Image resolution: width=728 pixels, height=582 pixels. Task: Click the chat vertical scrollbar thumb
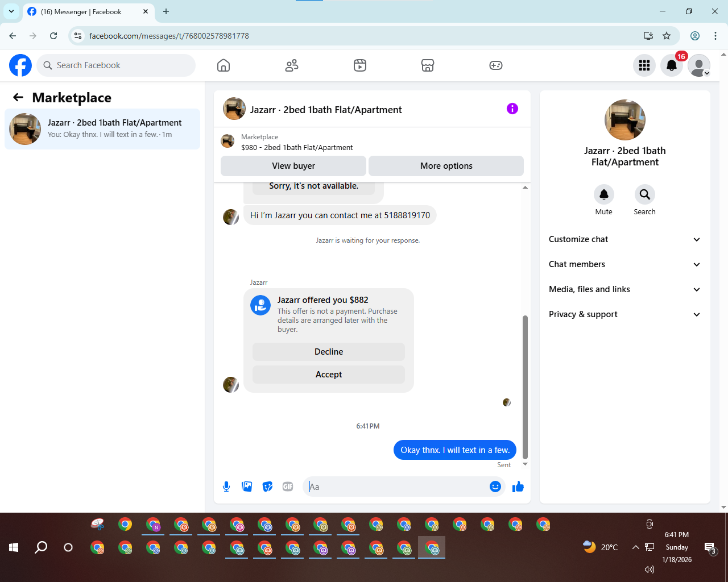click(x=525, y=387)
